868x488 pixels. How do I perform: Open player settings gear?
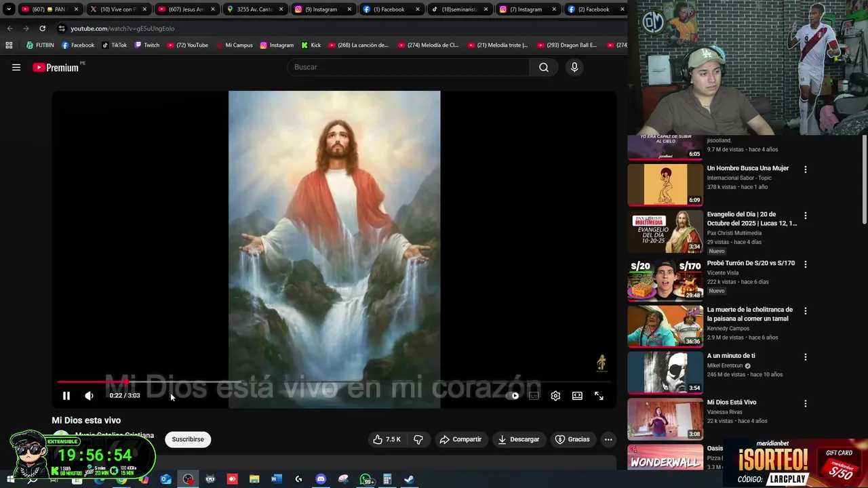(x=555, y=396)
